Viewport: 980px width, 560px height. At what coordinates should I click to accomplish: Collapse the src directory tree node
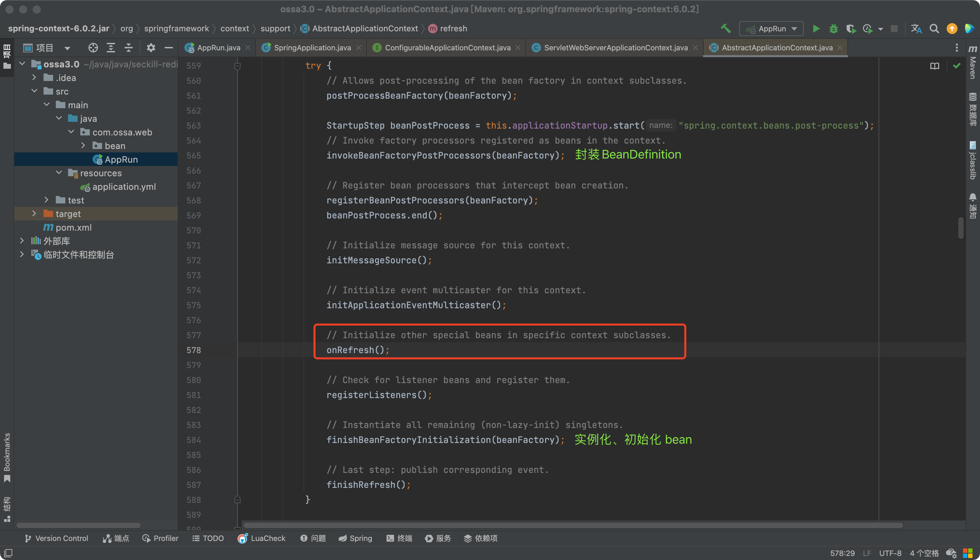point(34,91)
